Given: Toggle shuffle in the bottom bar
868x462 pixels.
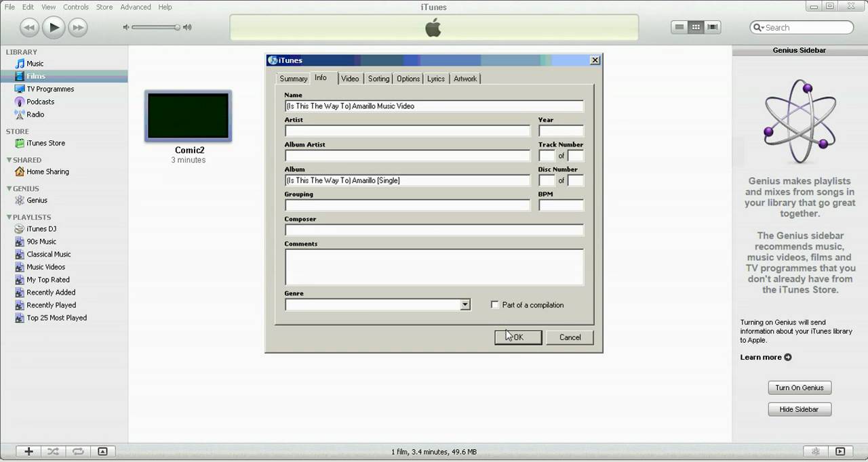Looking at the screenshot, I should 53,451.
